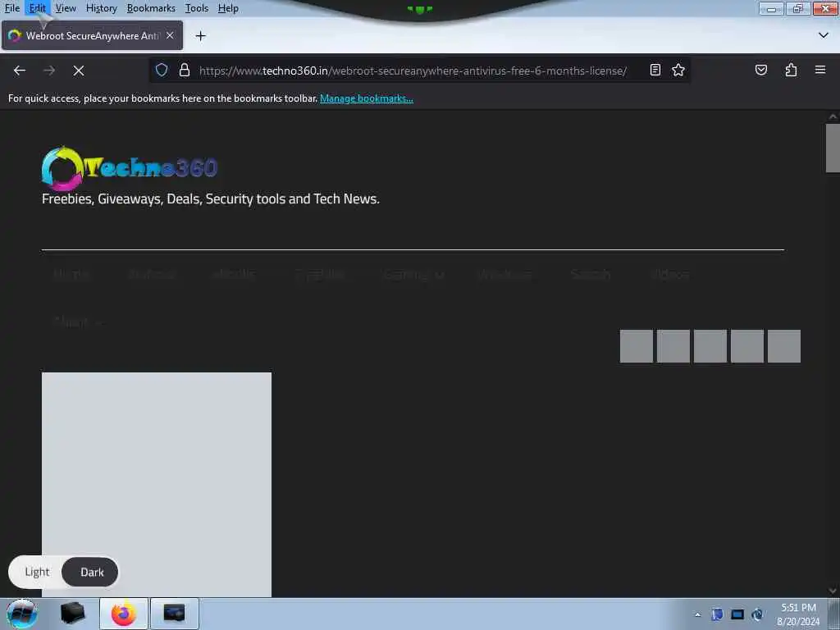Save the page to Pocket
Viewport: 840px width, 630px height.
(x=760, y=70)
